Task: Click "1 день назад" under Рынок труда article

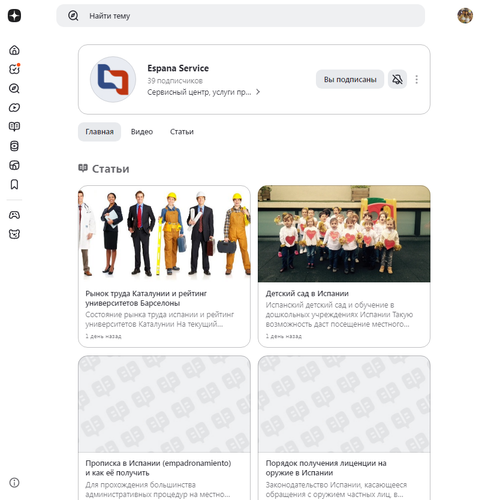Action: tap(103, 336)
